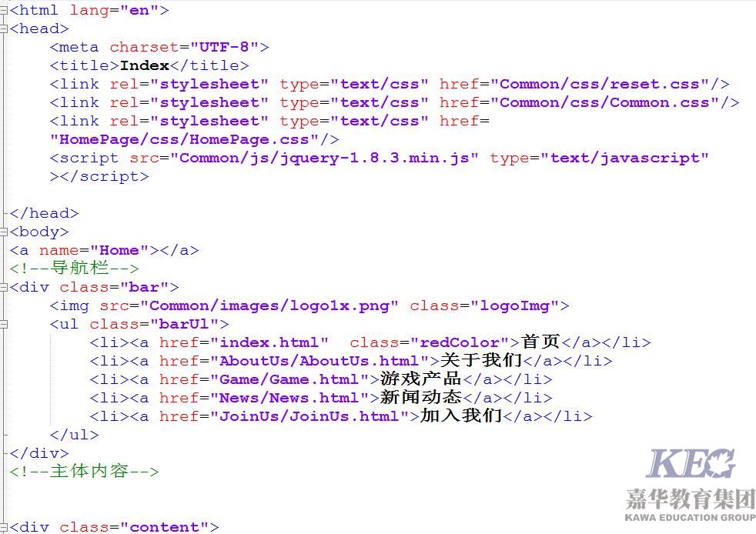Click the link text 加入我们
This screenshot has width=756, height=534.
pyautogui.click(x=461, y=416)
